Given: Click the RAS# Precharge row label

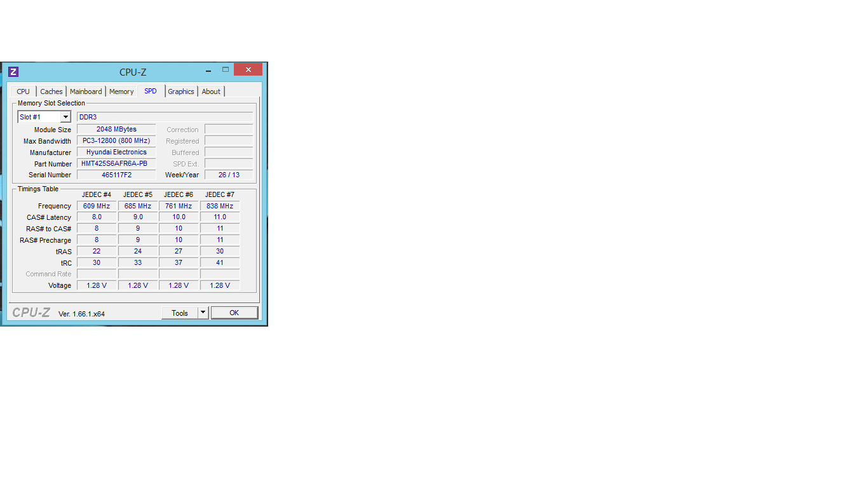Looking at the screenshot, I should tap(46, 240).
